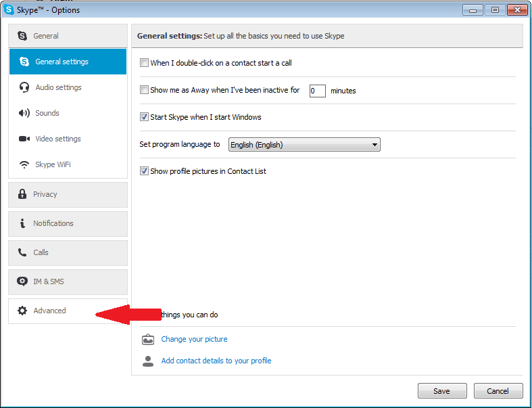Uncheck Show profile pictures in Contact List

144,171
